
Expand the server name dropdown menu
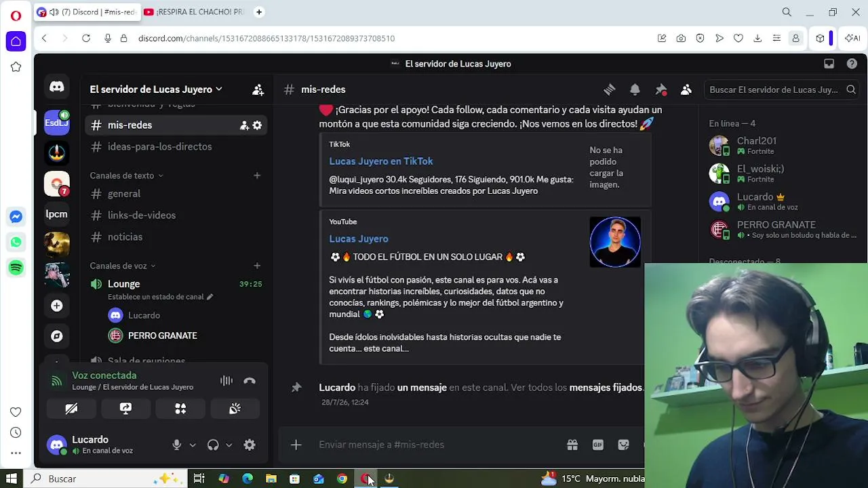(156, 89)
